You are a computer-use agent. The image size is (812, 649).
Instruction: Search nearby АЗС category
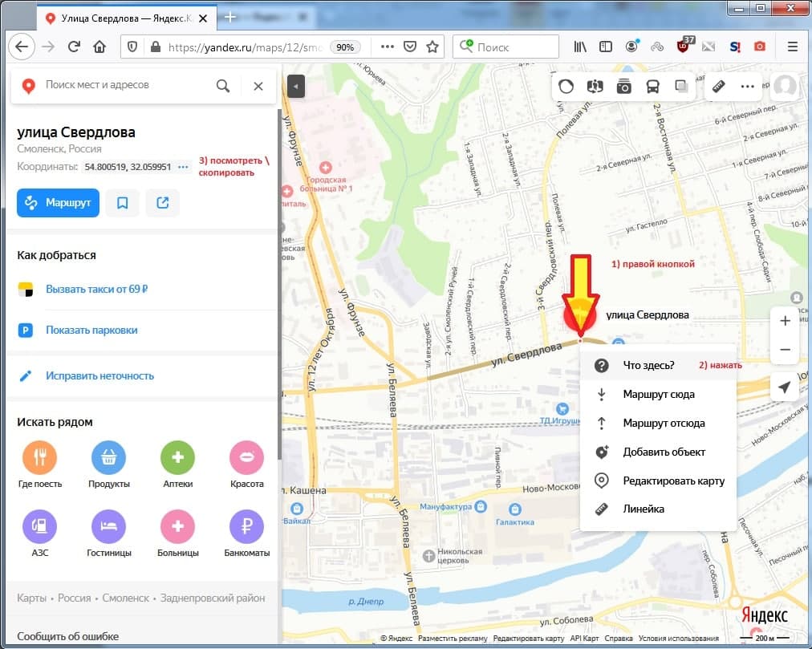pos(40,533)
